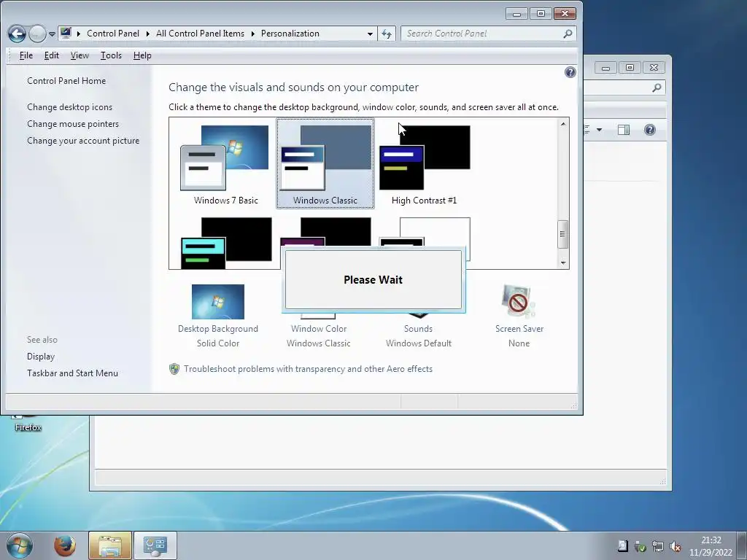Viewport: 747px width, 560px height.
Task: Select the High Contrast #1 theme
Action: 424,164
